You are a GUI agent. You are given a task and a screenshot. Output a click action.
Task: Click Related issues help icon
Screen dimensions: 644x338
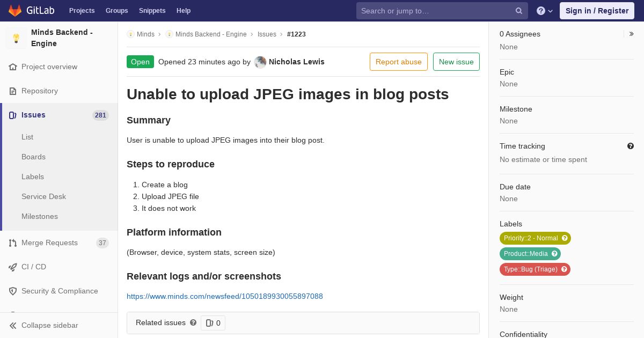coord(193,322)
